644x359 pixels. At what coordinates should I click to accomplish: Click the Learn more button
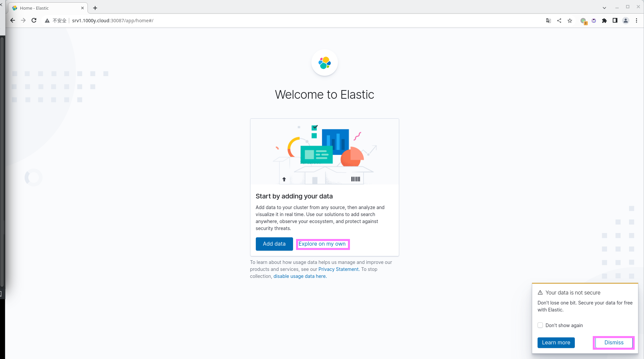[556, 342]
